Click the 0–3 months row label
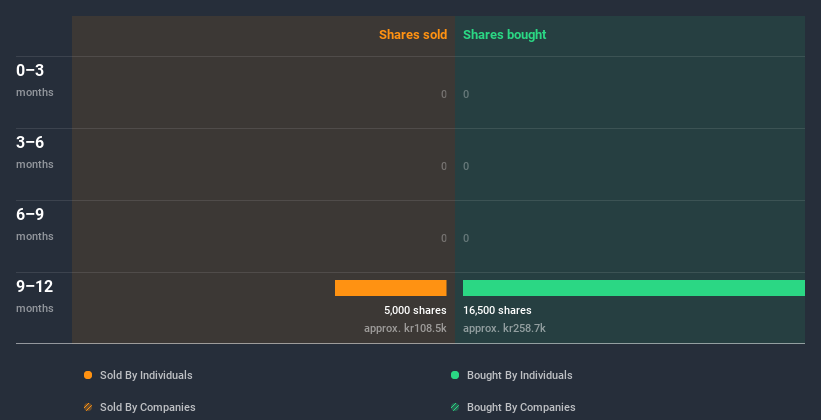This screenshot has width=821, height=420. (35, 80)
